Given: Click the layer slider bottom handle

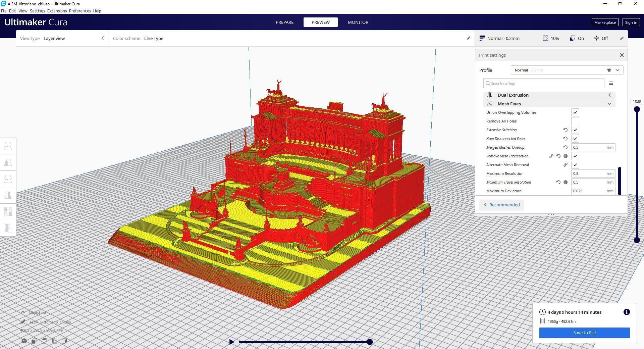Looking at the screenshot, I should pos(637,240).
